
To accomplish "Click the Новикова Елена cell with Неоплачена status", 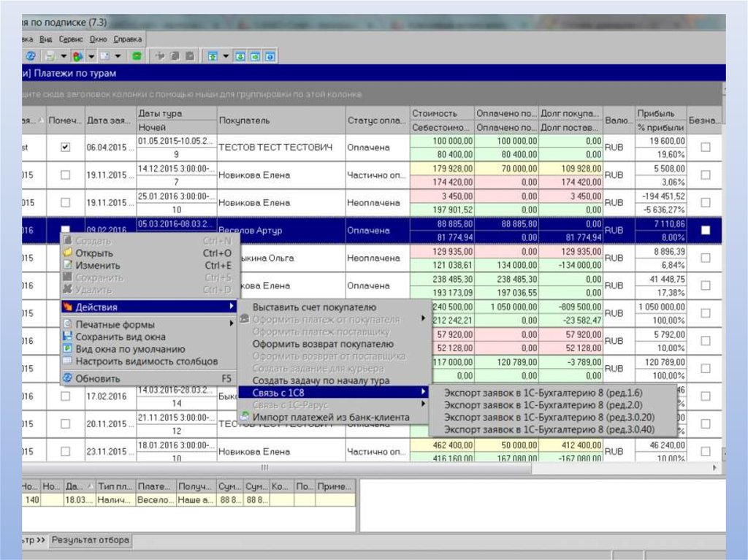I will coord(281,203).
